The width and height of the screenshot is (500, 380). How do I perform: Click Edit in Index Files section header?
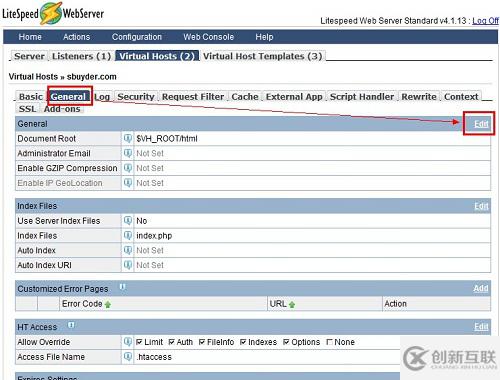(x=481, y=206)
